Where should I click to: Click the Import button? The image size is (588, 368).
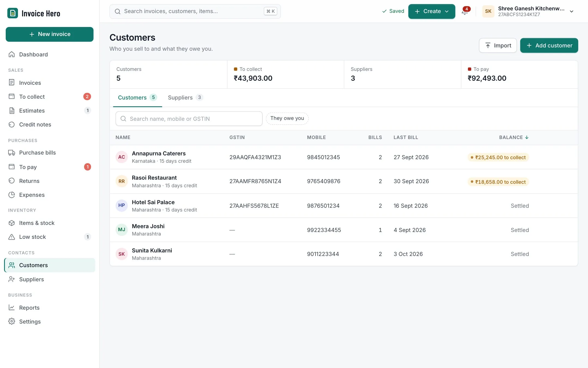(x=498, y=46)
